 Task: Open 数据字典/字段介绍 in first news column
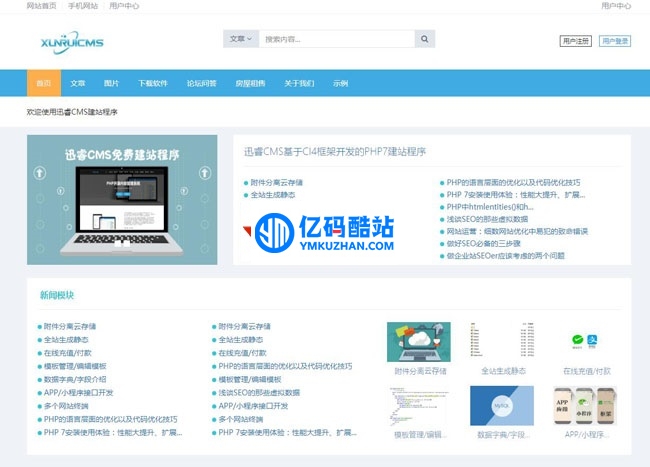[x=75, y=380]
